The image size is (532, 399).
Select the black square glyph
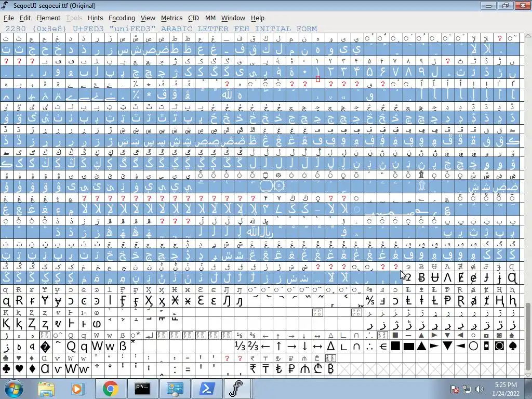coord(395,346)
